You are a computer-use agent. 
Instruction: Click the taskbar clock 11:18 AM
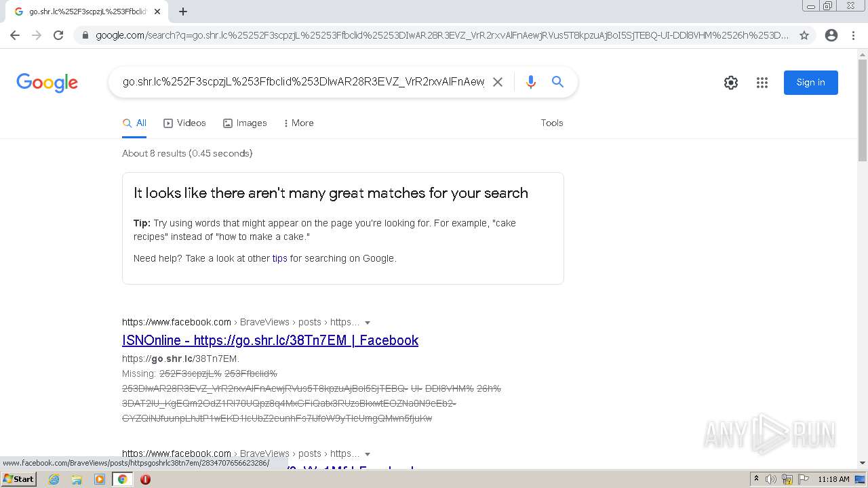tap(833, 479)
